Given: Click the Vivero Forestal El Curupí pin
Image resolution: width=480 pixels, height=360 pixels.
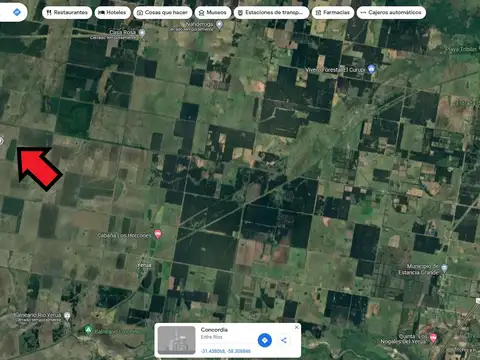Looking at the screenshot, I should point(371,69).
